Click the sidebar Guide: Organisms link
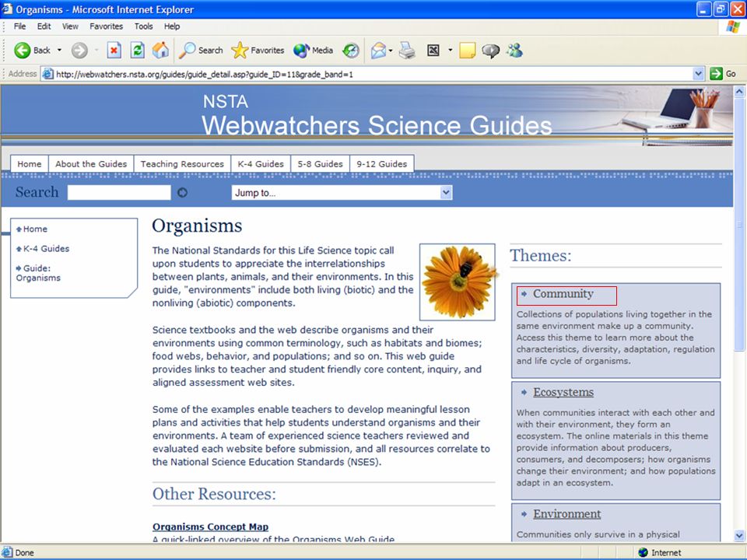This screenshot has height=560, width=747. [x=38, y=273]
